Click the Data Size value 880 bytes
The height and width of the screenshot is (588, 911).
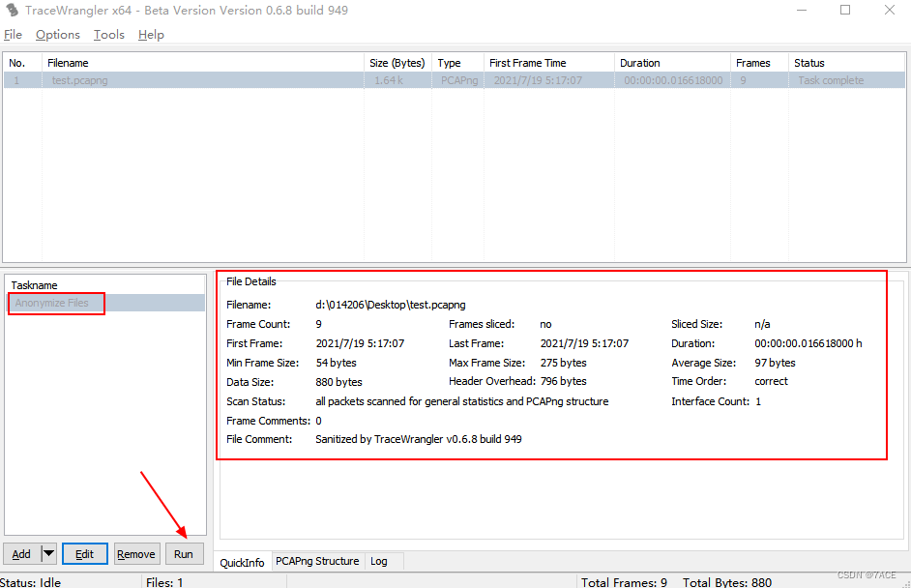338,382
